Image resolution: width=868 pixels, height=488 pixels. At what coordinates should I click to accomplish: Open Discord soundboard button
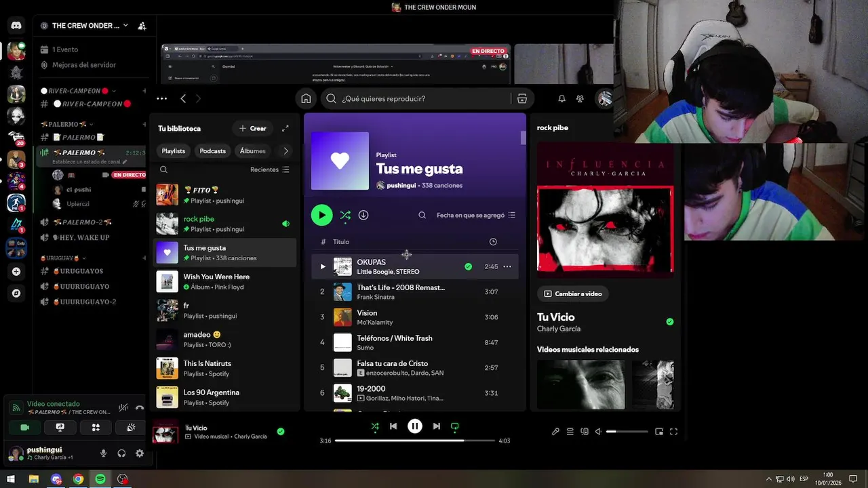coord(131,427)
